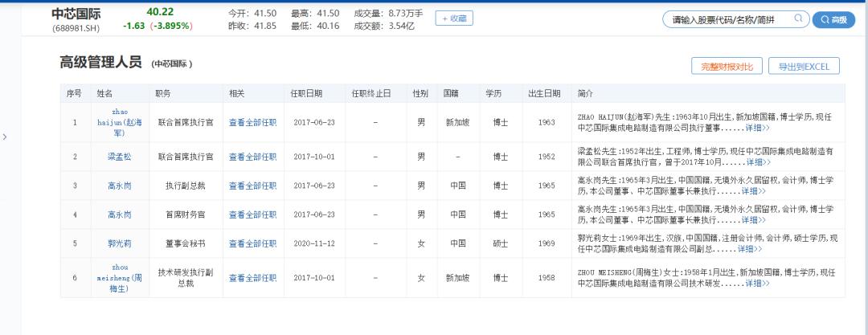This screenshot has width=868, height=335.
Task: Expand 详细>> in ZHOU MEISHENG's bio
Action: pos(757,283)
